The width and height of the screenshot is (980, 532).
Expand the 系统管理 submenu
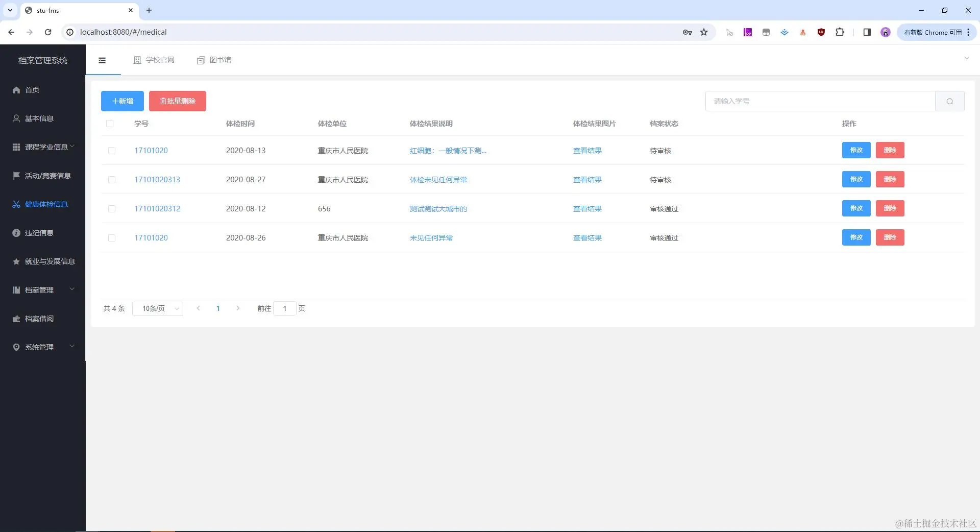72,347
